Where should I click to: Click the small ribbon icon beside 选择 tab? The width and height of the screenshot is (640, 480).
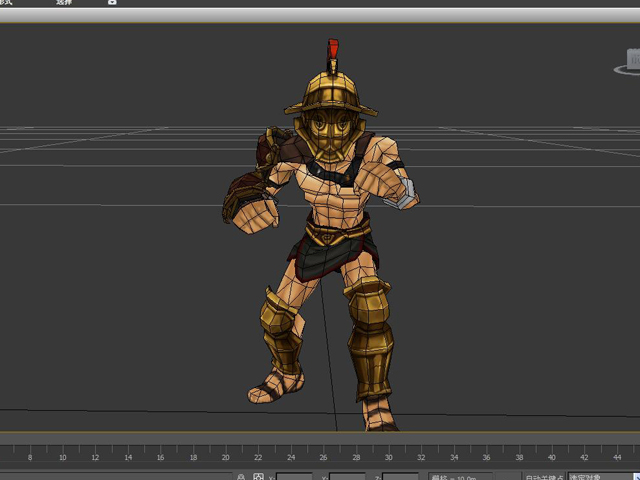coord(112,2)
